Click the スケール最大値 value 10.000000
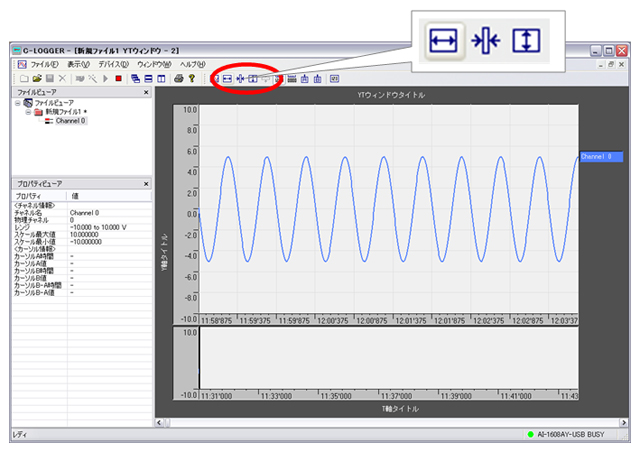Viewport: 640px width, 452px height. 84,235
